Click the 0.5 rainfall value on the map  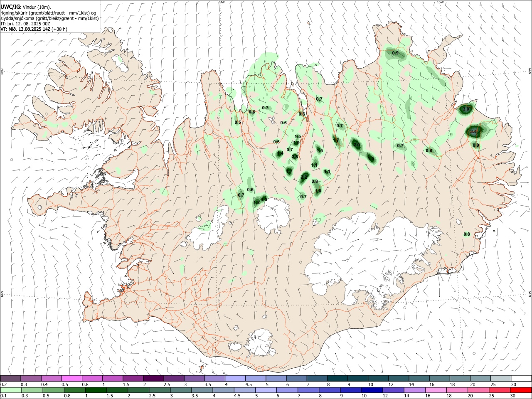238,122
